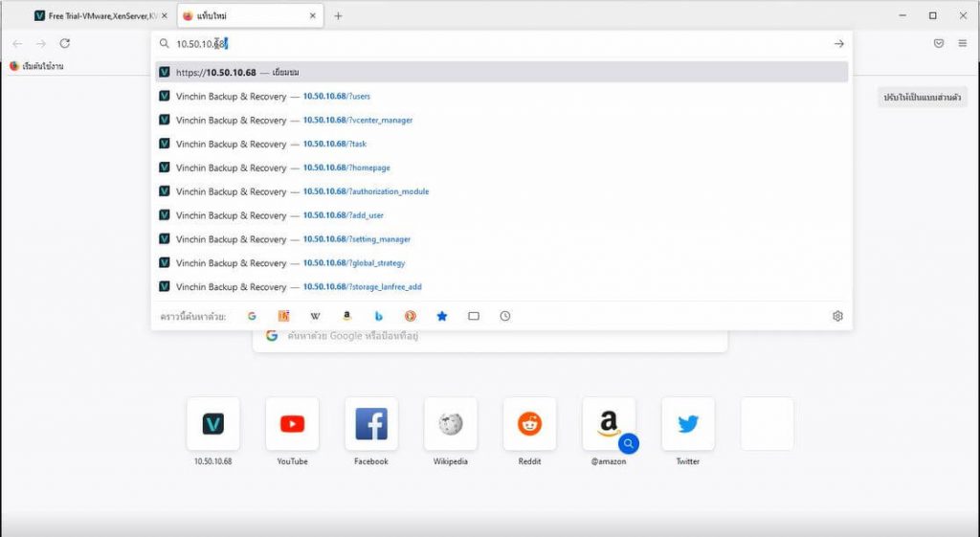980x537 pixels.
Task: Search this time with DuckDuckGo
Action: pyautogui.click(x=410, y=316)
